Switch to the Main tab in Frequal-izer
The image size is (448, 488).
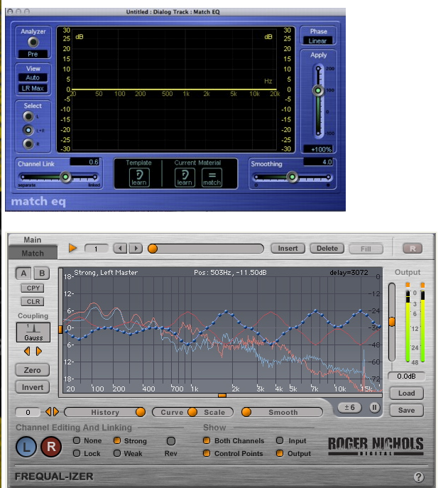point(33,239)
